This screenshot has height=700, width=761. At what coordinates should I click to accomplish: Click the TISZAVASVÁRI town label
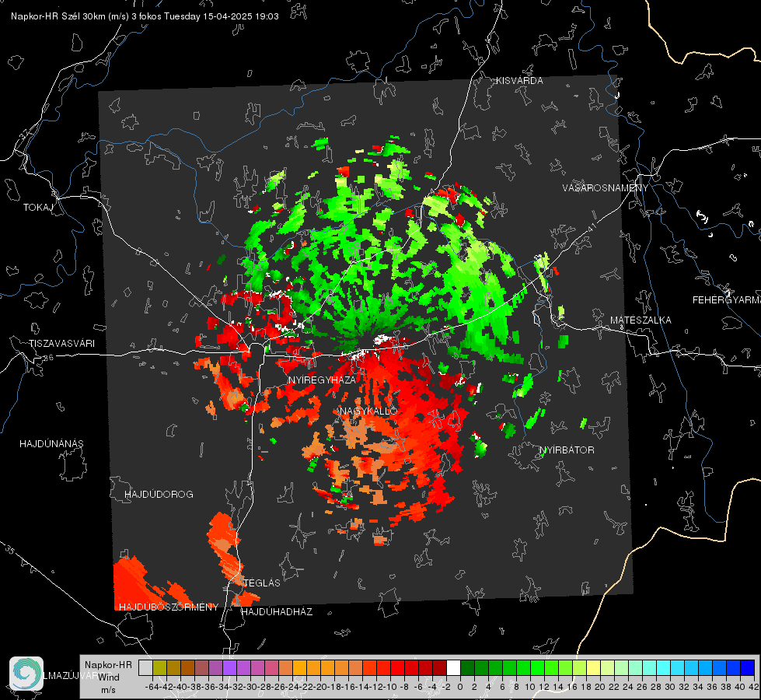(62, 344)
